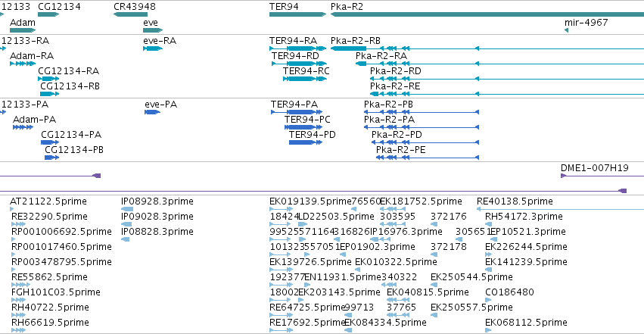Select the Pka-R2-RB transcript glyph
644x334 pixels.
(487, 48)
